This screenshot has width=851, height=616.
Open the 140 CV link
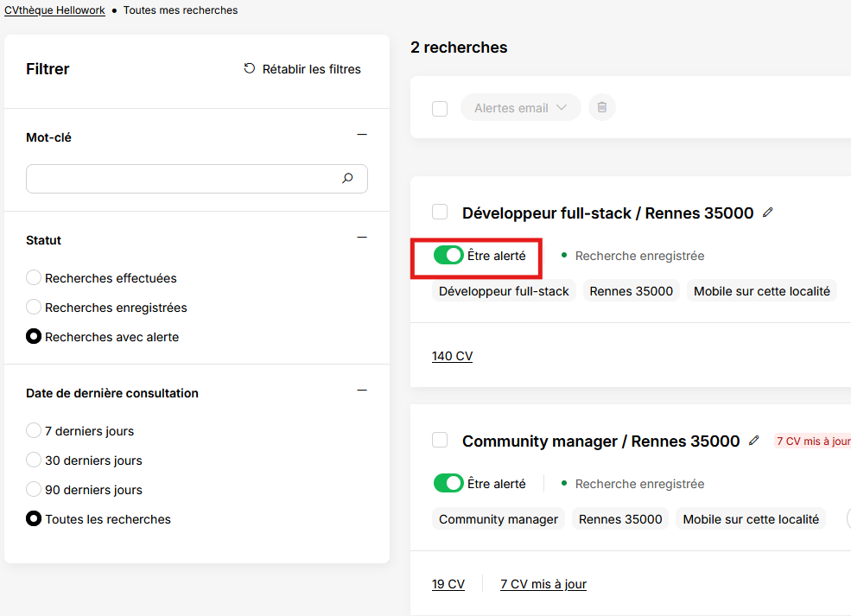point(452,356)
